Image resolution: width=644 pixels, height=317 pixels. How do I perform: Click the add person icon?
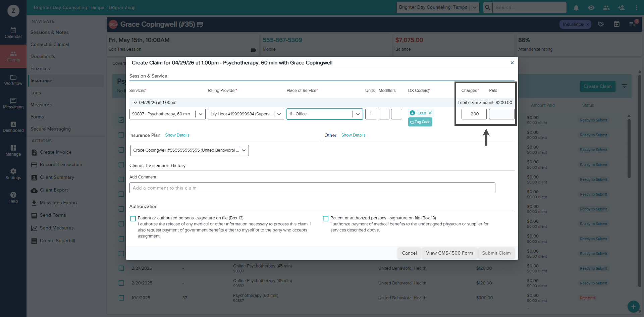(x=622, y=7)
